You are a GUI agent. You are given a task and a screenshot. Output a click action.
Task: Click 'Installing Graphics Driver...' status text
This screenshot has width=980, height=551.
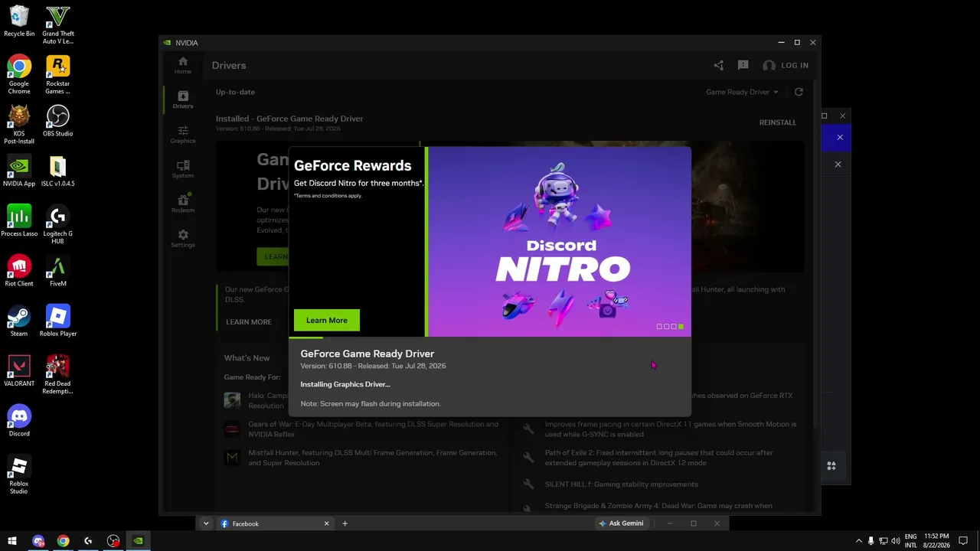coord(345,384)
